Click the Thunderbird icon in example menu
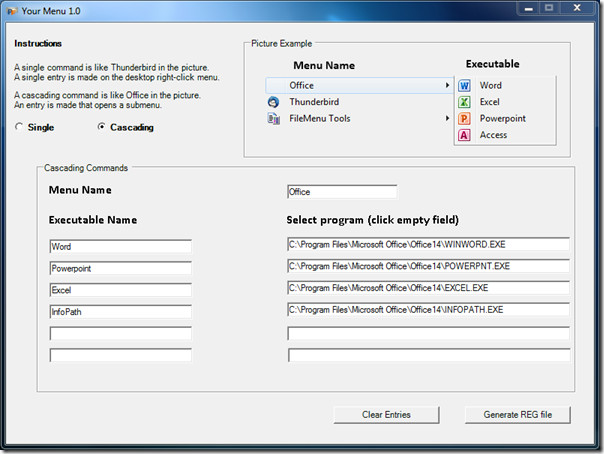This screenshot has width=604, height=454. (273, 102)
